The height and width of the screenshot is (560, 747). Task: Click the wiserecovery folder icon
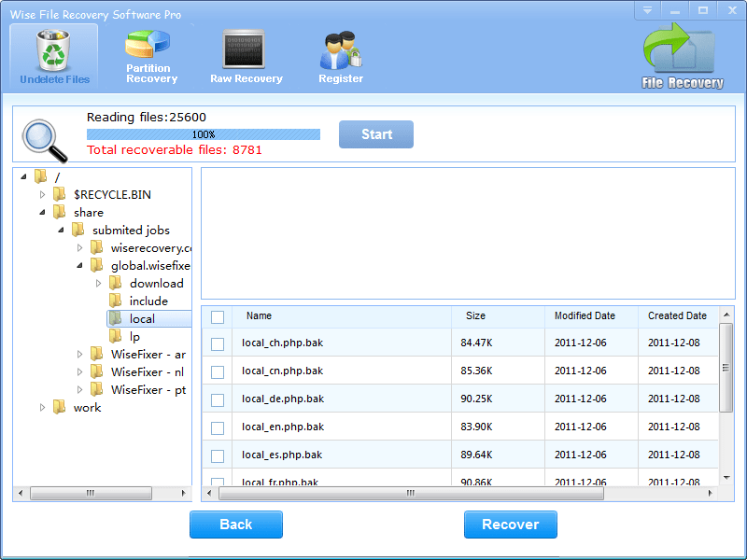click(x=97, y=247)
